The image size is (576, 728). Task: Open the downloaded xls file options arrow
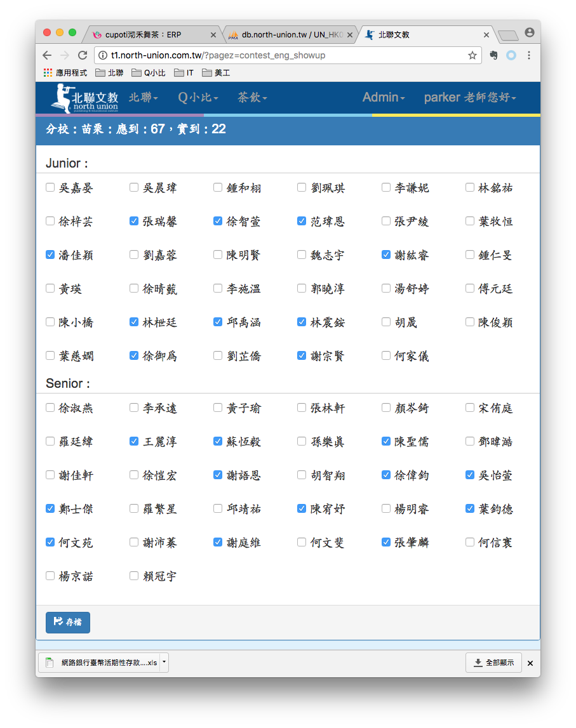(164, 662)
